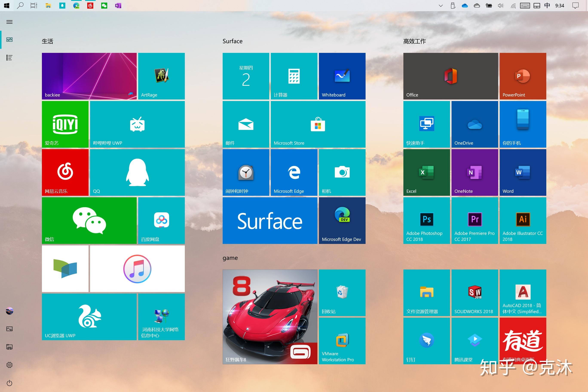Open Adobe Photoshop CC 2018 tile
Viewport: 588px width, 392px height.
427,220
